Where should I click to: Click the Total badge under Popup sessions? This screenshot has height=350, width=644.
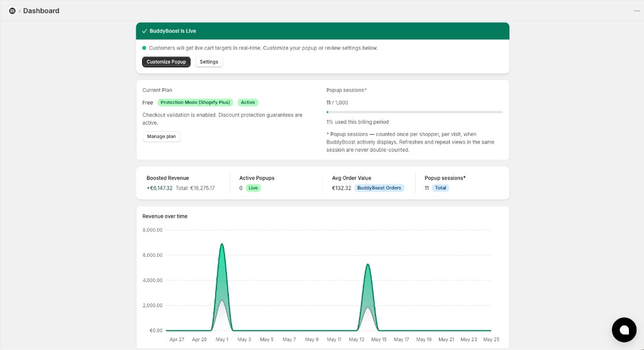(441, 188)
